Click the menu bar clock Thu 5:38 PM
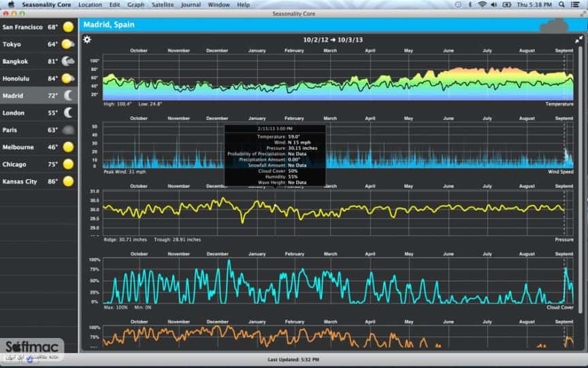 (534, 5)
